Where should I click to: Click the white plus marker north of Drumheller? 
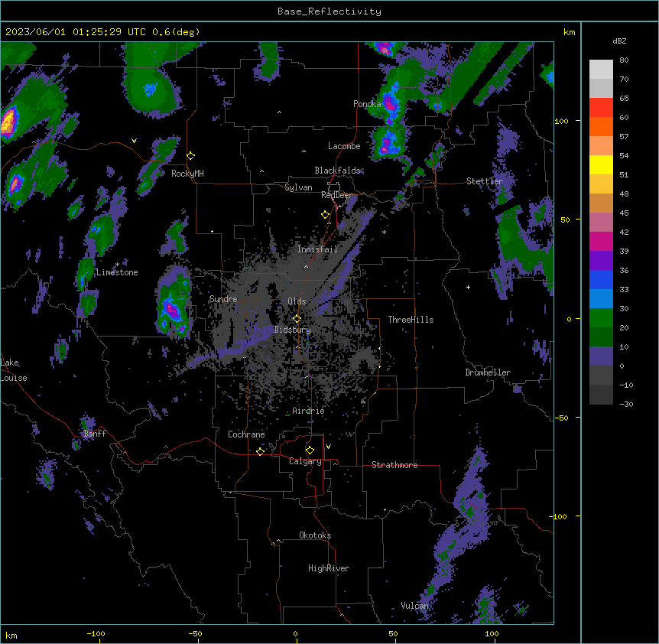[468, 287]
